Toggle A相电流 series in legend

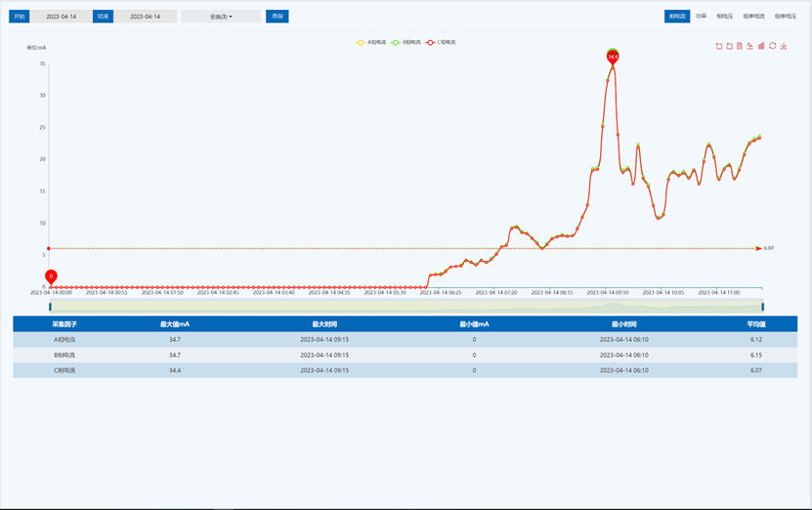pyautogui.click(x=371, y=42)
